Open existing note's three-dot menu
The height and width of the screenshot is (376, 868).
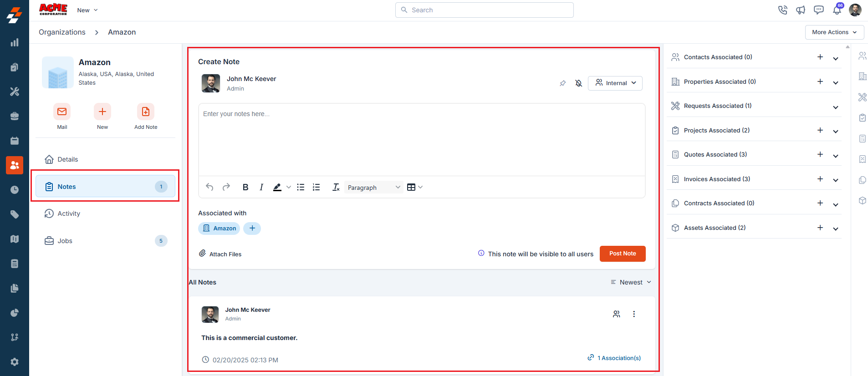point(634,314)
